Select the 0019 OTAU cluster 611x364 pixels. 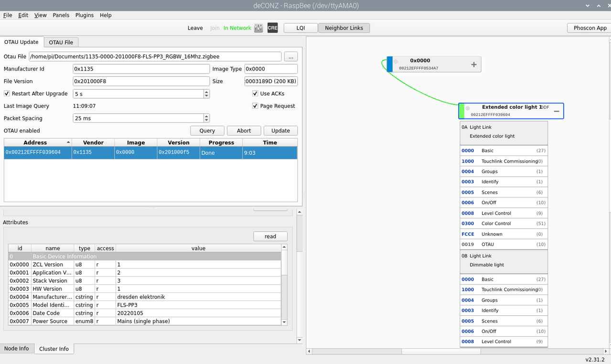pyautogui.click(x=504, y=244)
